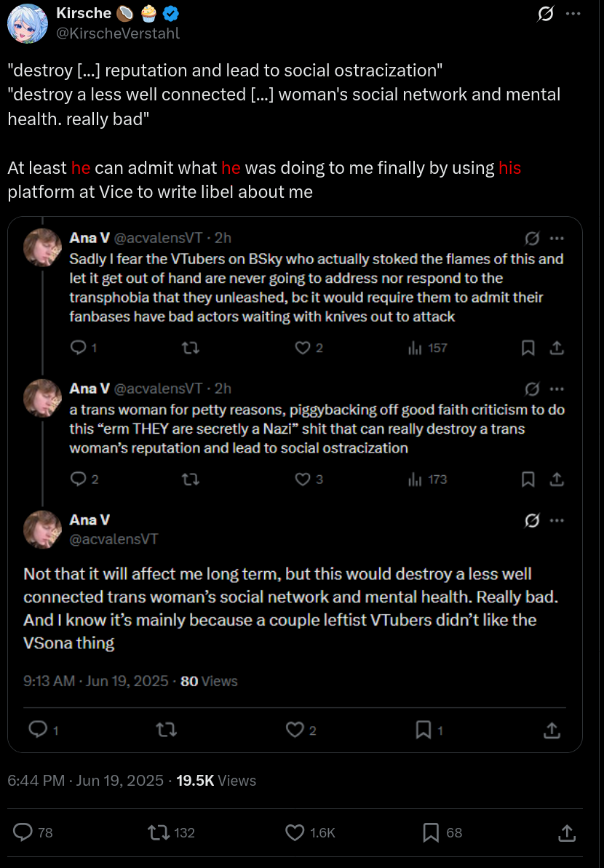Repost the main Kirsche post
The height and width of the screenshot is (868, 604).
[156, 832]
